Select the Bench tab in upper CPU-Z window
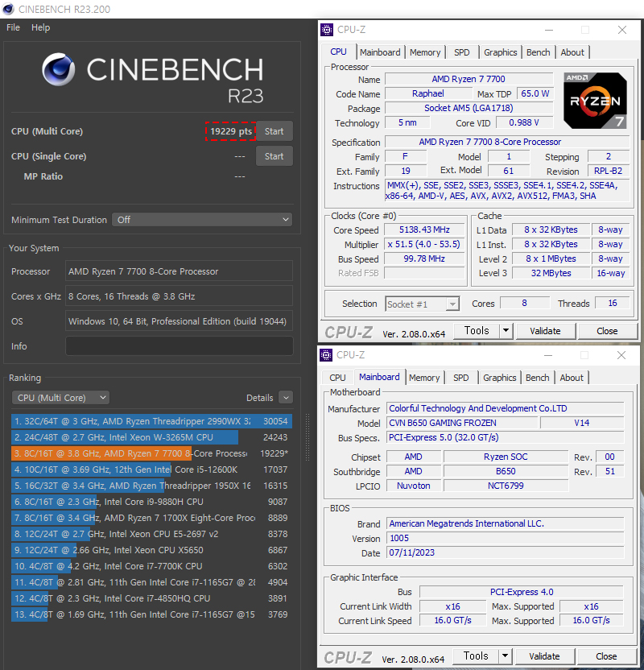This screenshot has width=644, height=670. pyautogui.click(x=538, y=52)
